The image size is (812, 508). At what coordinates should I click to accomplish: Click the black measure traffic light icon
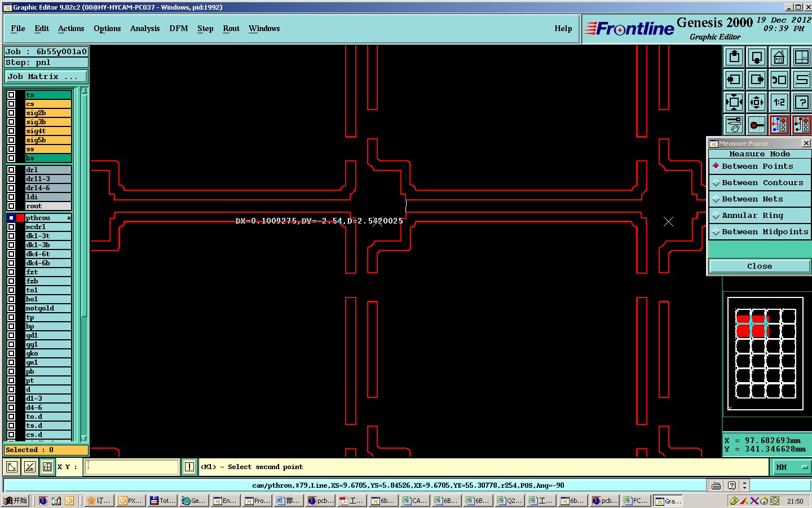point(801,125)
